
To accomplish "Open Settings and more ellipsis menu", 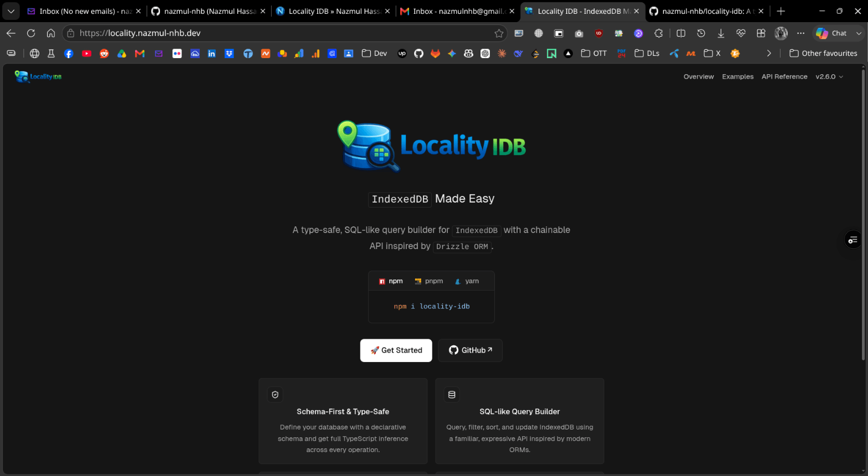I will tap(801, 33).
